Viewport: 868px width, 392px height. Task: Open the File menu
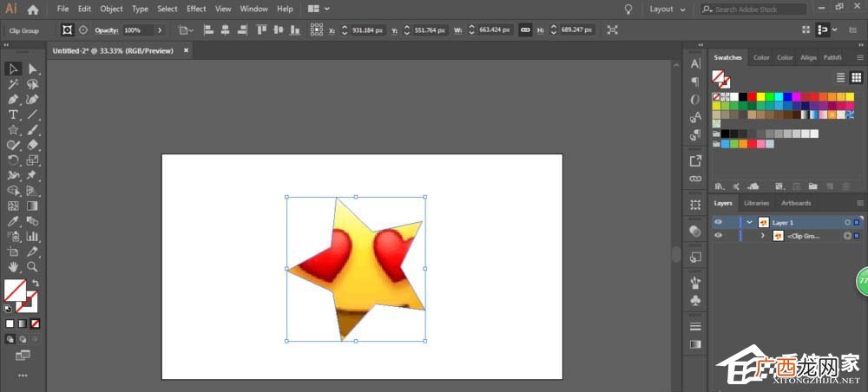(63, 9)
